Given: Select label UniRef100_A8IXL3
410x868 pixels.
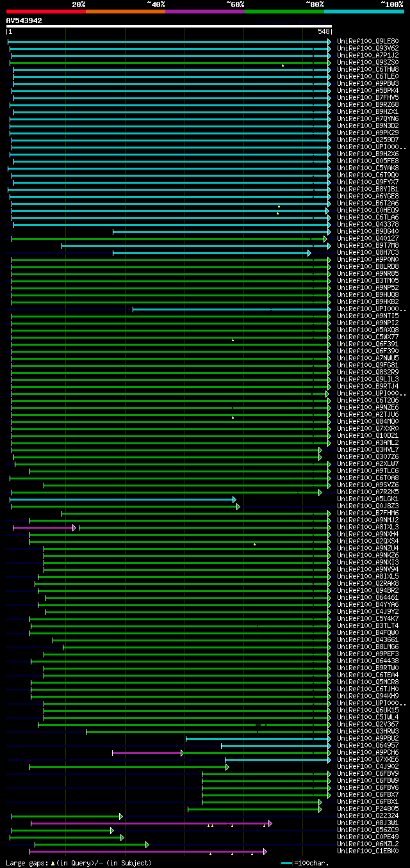Looking at the screenshot, I should [368, 527].
